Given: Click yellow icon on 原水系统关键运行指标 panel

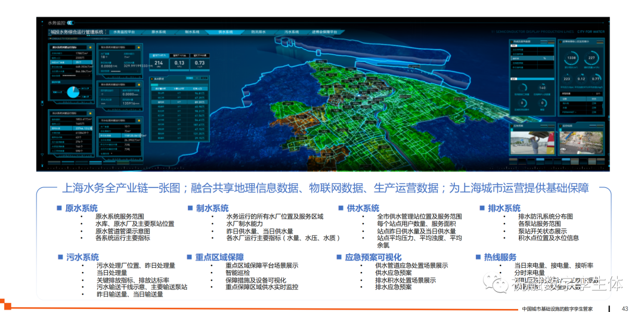Looking at the screenshot, I should coord(89,46).
